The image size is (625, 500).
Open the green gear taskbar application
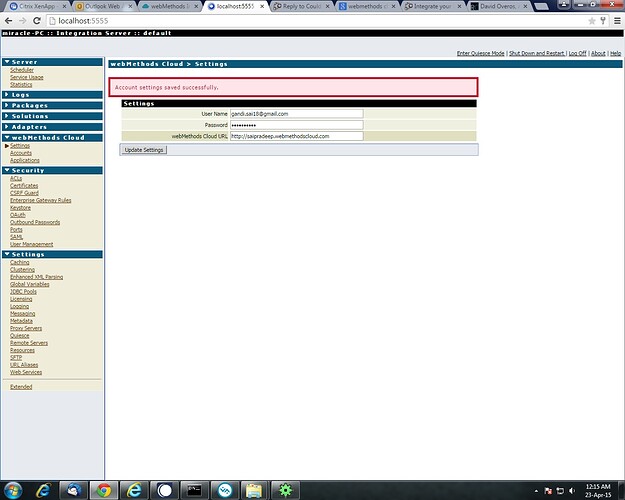click(285, 490)
